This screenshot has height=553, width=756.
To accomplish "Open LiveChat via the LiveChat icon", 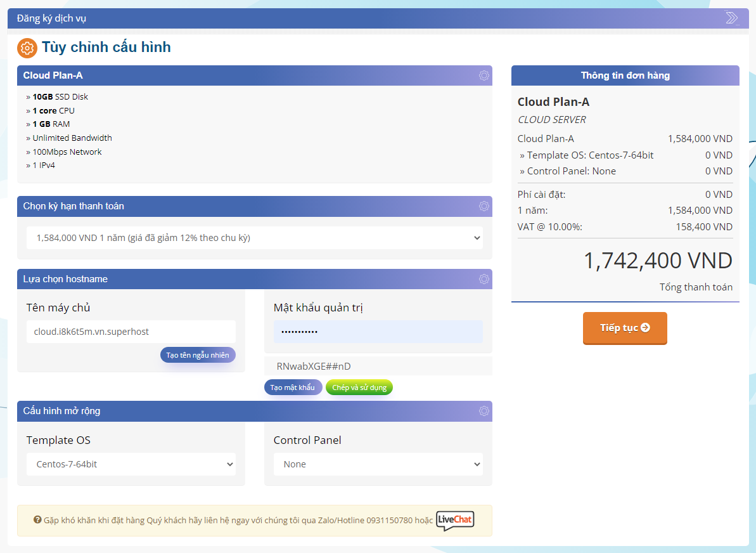I will pyautogui.click(x=455, y=520).
